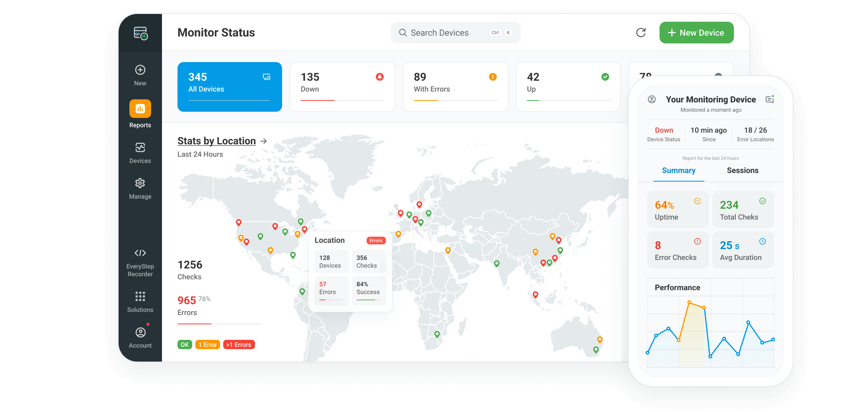Open the Stats by Location report link
This screenshot has width=868, height=412.
[216, 141]
